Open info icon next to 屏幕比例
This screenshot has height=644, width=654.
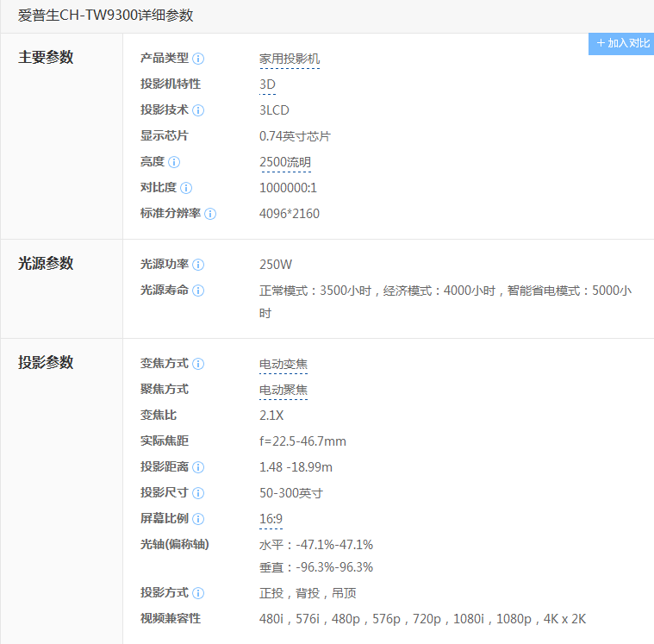tap(198, 519)
